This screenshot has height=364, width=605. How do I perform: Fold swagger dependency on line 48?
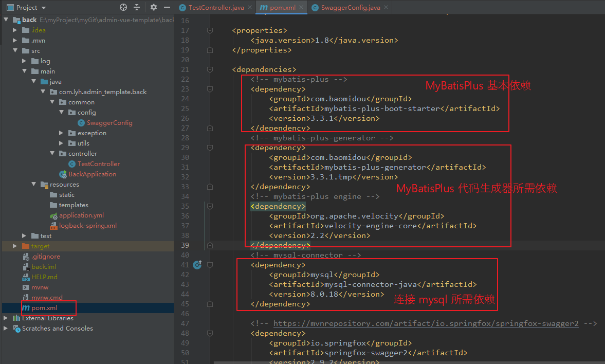click(210, 333)
